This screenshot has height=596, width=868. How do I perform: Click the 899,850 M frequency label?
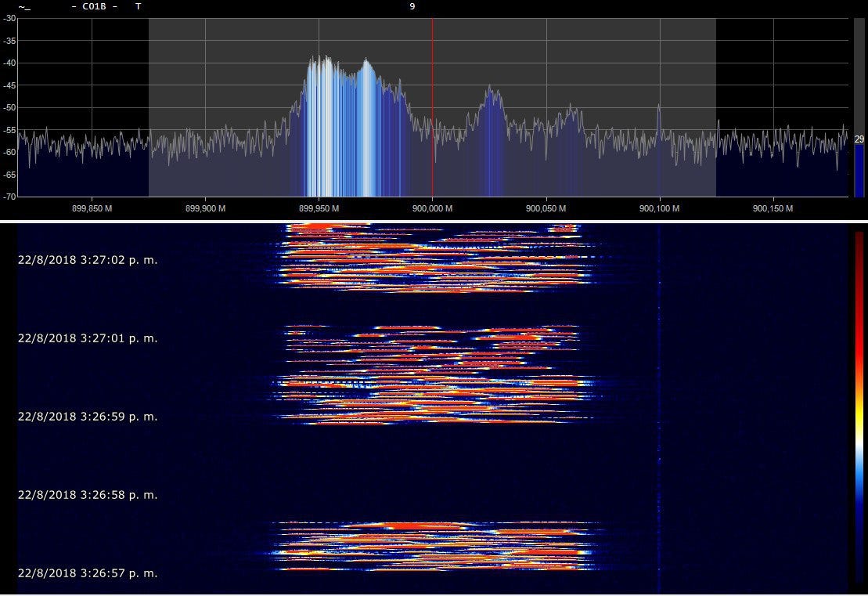pos(92,209)
